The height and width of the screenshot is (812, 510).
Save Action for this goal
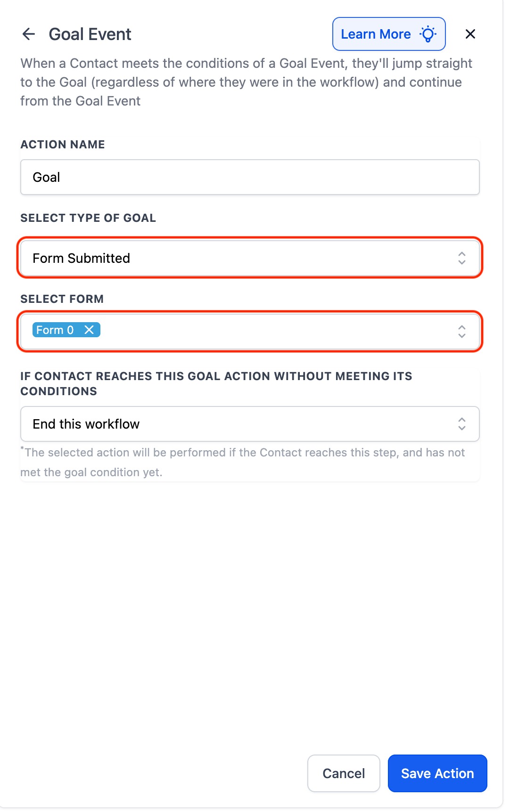click(437, 773)
